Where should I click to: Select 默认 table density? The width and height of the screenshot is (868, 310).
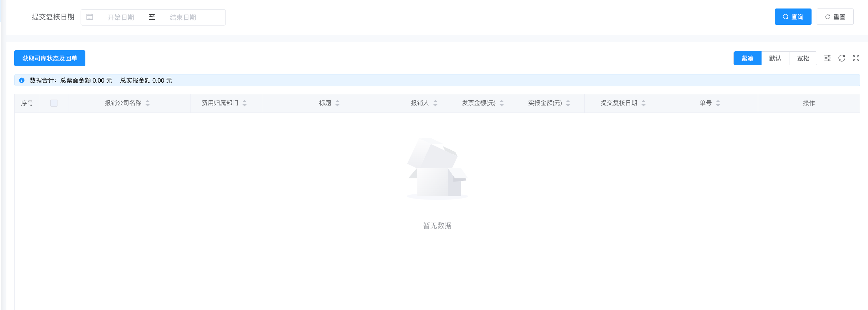tap(775, 58)
